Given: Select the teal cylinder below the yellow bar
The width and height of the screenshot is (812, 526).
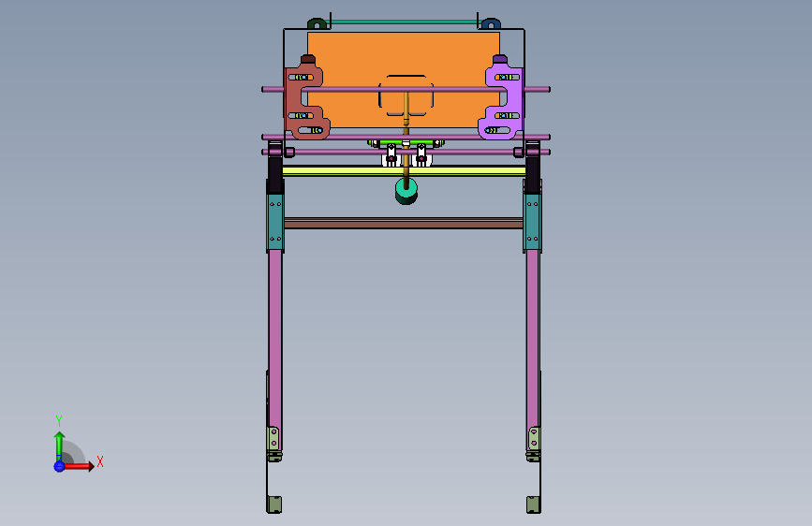Looking at the screenshot, I should coord(406,191).
